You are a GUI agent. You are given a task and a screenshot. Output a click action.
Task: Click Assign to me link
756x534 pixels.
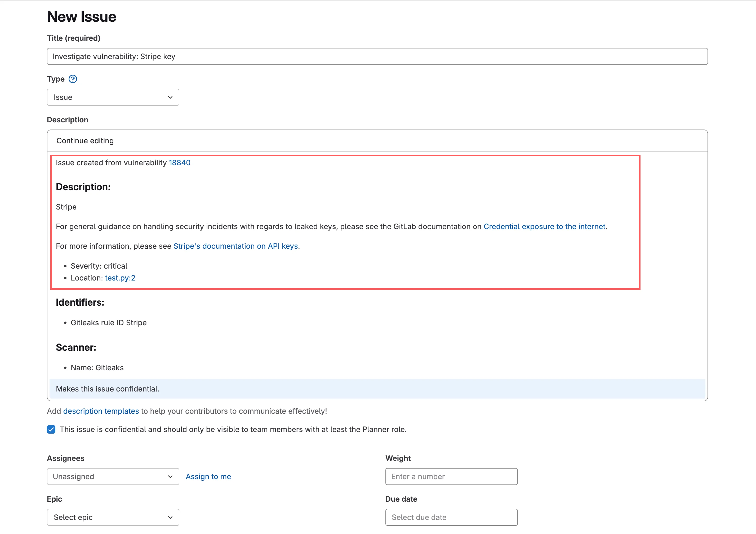coord(208,476)
